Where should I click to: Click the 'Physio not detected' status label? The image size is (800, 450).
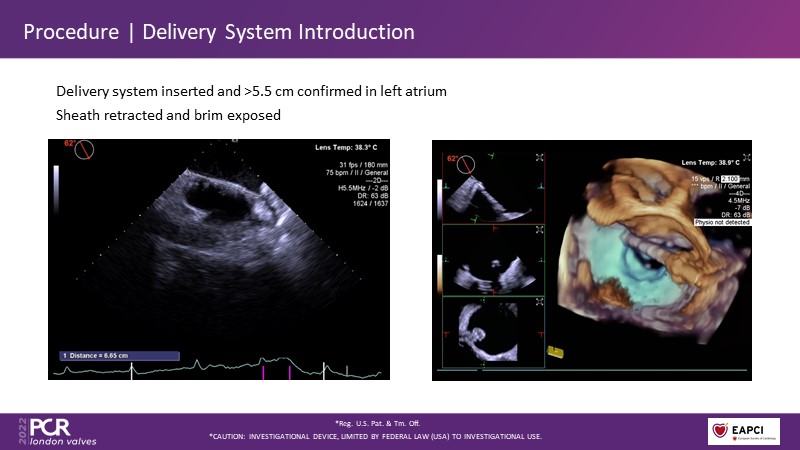point(722,222)
